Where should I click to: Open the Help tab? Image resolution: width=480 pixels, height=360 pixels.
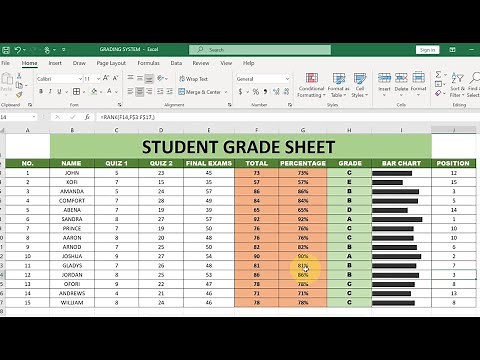pyautogui.click(x=248, y=63)
